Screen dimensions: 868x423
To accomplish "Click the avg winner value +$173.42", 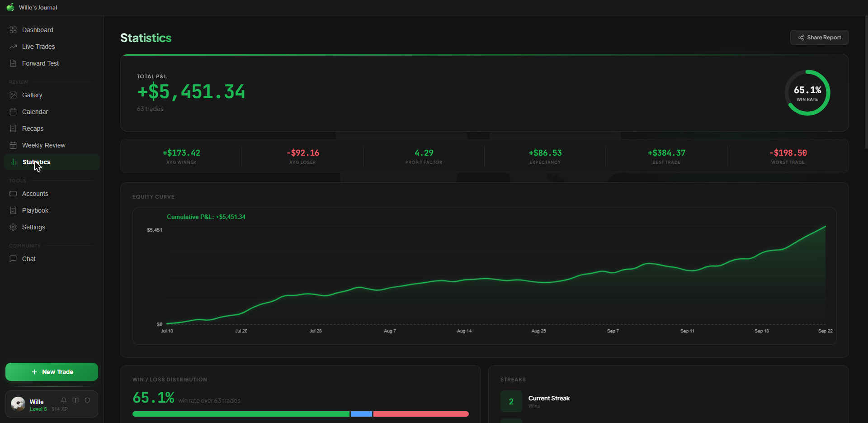I will click(181, 153).
